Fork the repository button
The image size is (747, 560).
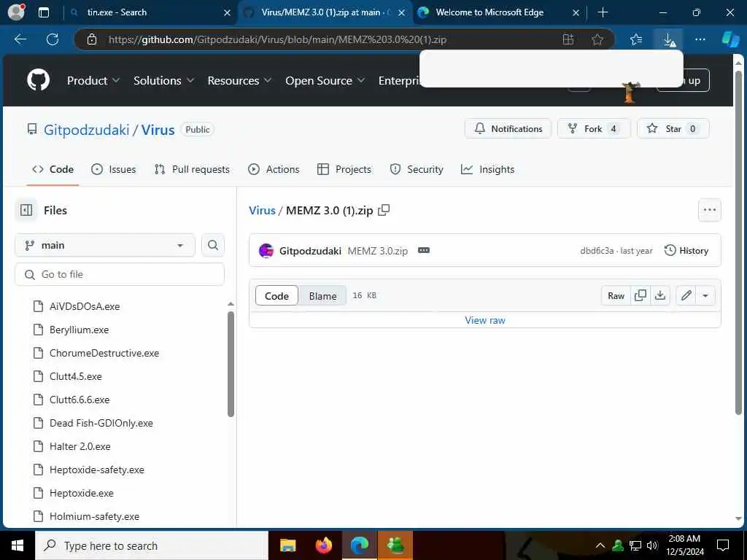pos(594,128)
